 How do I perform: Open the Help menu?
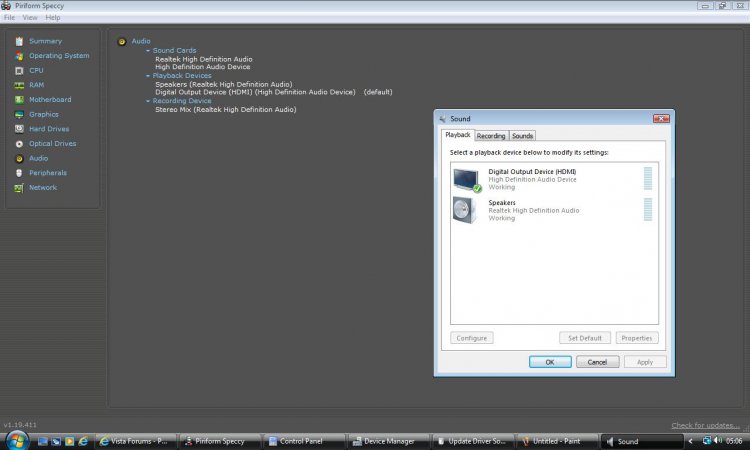point(53,18)
